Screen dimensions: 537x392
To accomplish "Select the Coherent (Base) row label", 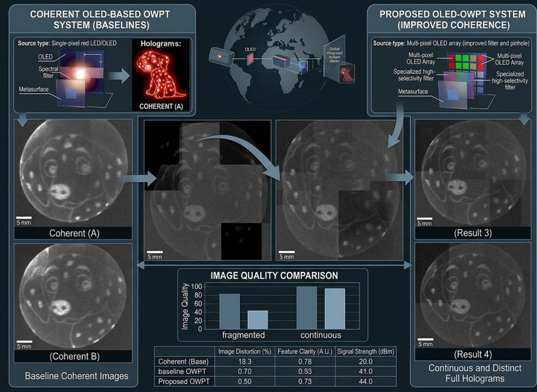I will coord(183,361).
